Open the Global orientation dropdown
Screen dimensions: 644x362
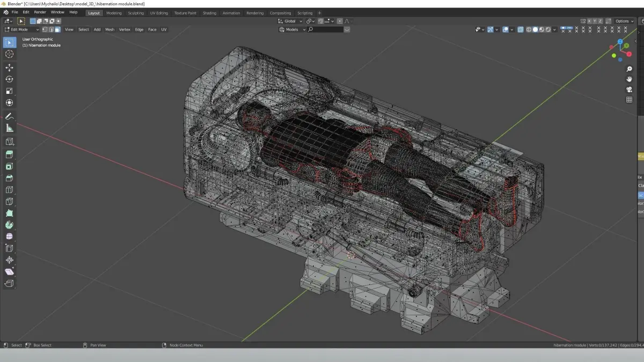290,21
